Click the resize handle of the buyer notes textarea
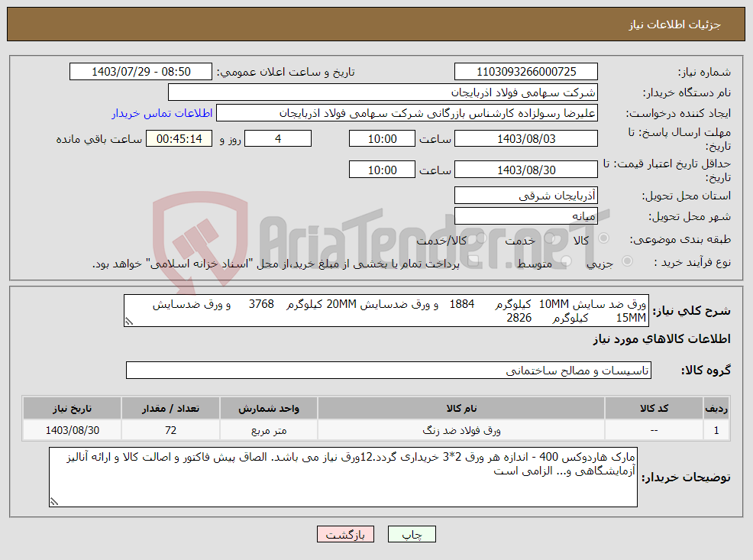 pos(53,502)
